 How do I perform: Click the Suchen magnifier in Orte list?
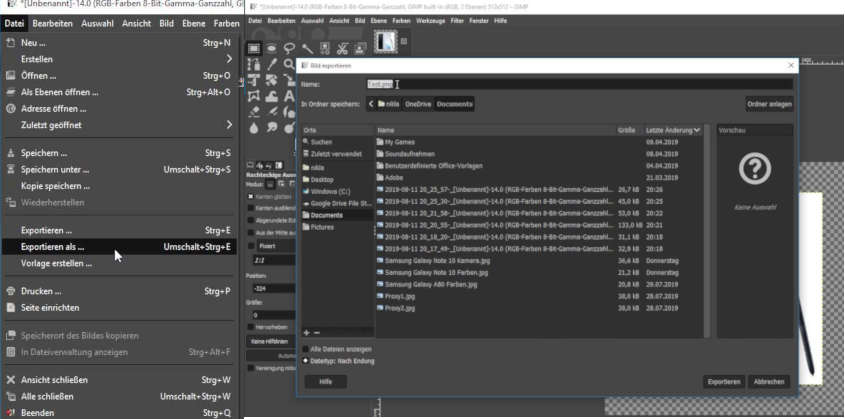[x=306, y=142]
